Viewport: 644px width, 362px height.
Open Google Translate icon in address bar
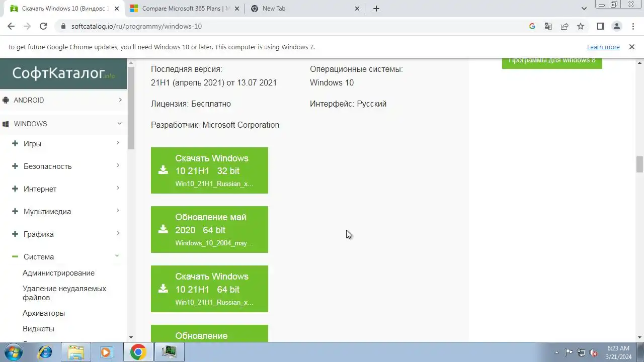click(x=548, y=26)
